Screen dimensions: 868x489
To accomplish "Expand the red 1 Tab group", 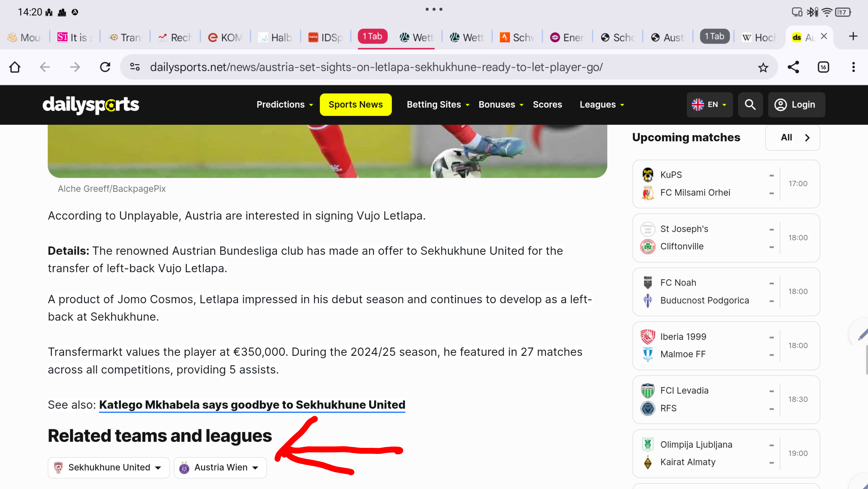I will [372, 36].
